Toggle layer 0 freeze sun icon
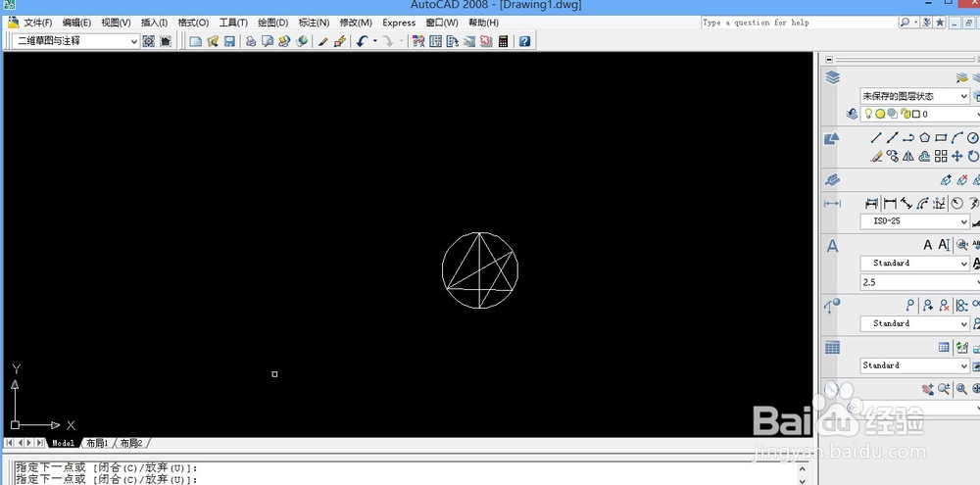This screenshot has height=485, width=980. [x=881, y=115]
